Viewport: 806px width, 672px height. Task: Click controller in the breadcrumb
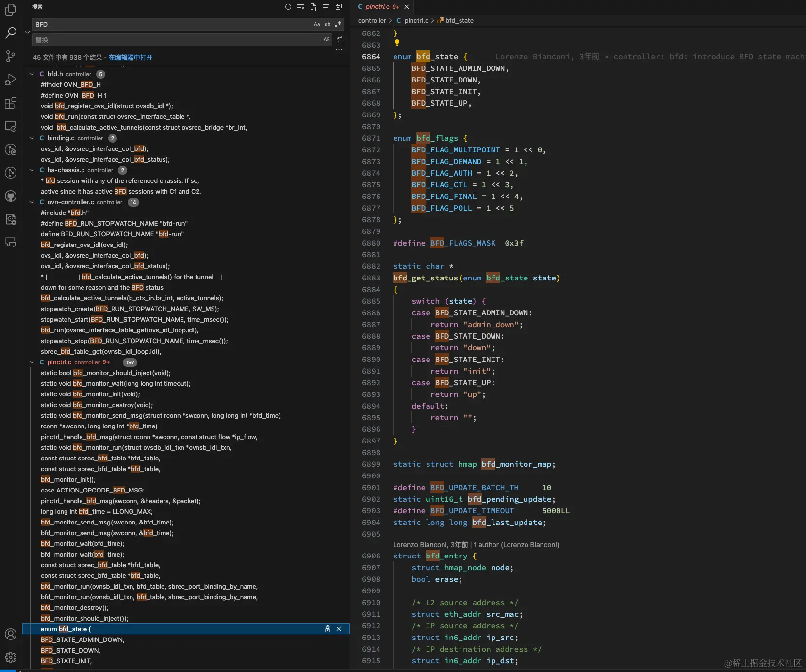pyautogui.click(x=372, y=20)
